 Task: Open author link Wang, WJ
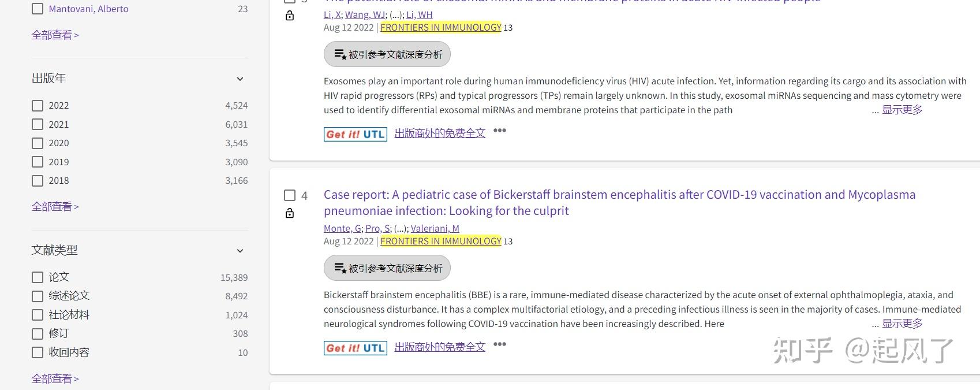click(365, 14)
